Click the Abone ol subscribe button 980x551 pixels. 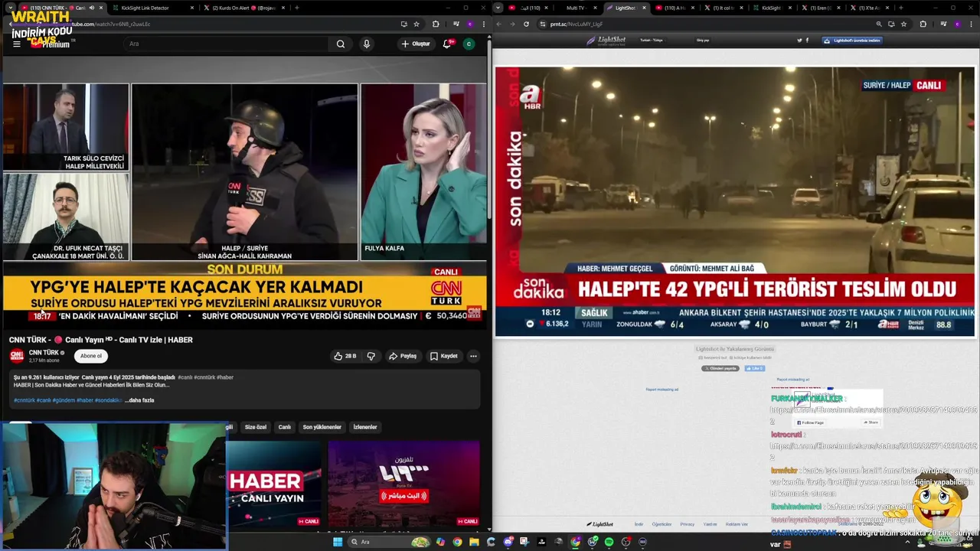click(x=91, y=356)
